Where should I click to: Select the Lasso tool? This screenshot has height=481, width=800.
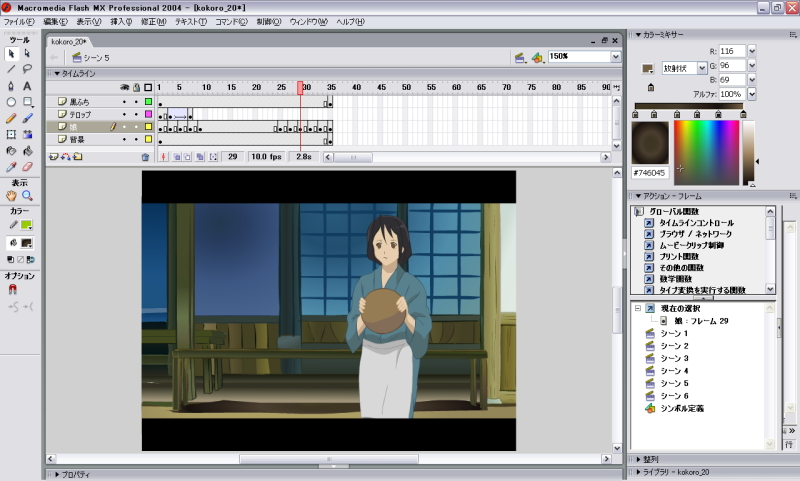coord(27,69)
